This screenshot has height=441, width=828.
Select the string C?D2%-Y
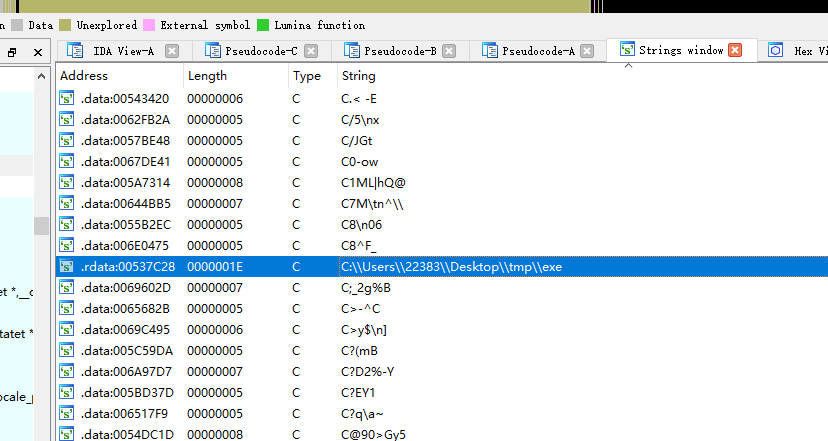pyautogui.click(x=368, y=371)
